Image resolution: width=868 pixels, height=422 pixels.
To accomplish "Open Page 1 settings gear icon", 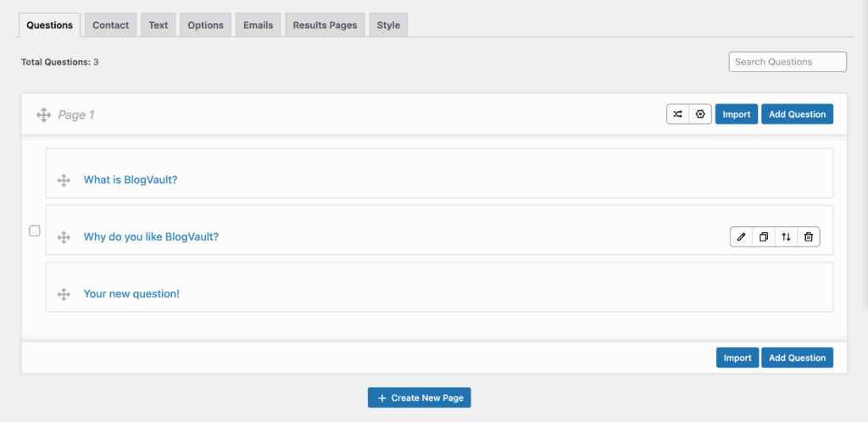I will tap(700, 114).
